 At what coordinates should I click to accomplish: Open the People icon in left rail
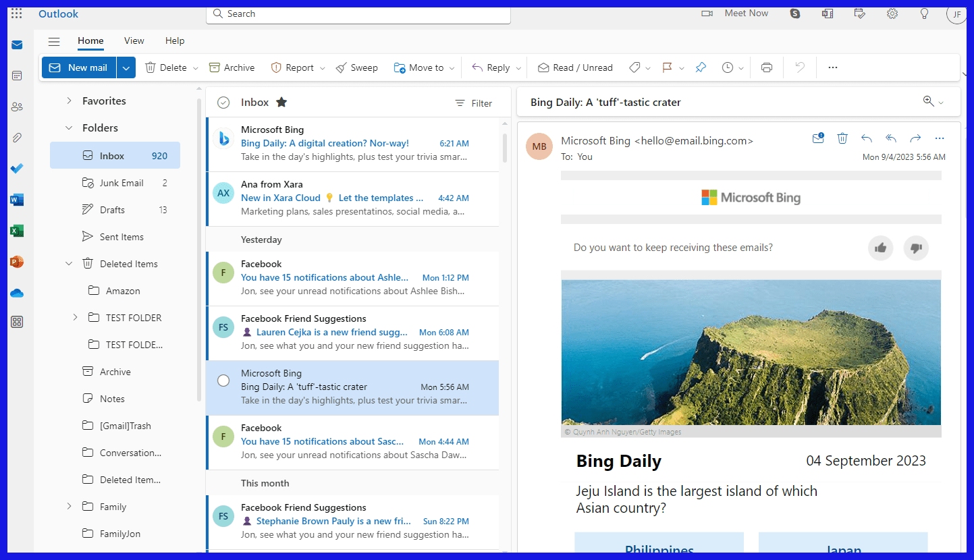click(x=17, y=107)
